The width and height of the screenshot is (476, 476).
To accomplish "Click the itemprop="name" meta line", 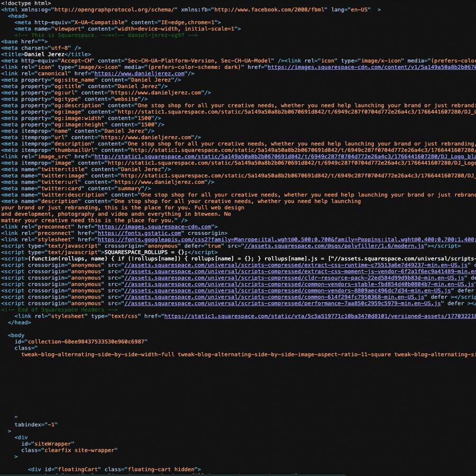I will [78, 131].
